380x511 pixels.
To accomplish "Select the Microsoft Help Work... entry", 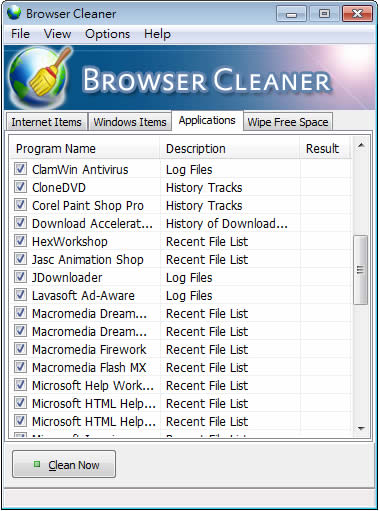I will click(x=93, y=386).
